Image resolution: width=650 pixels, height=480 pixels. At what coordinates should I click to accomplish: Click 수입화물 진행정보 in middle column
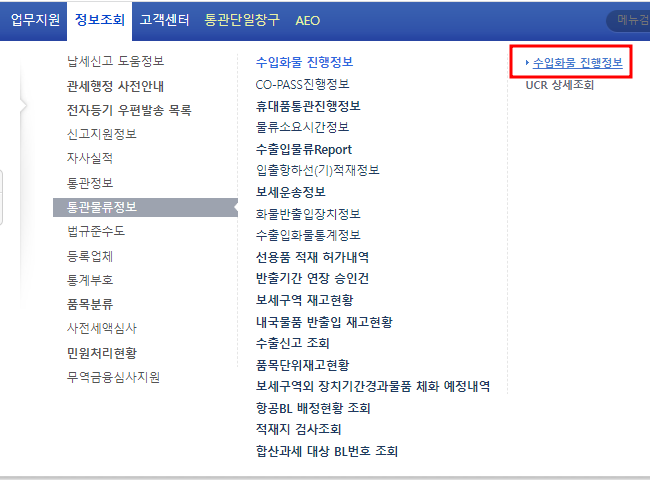305,62
